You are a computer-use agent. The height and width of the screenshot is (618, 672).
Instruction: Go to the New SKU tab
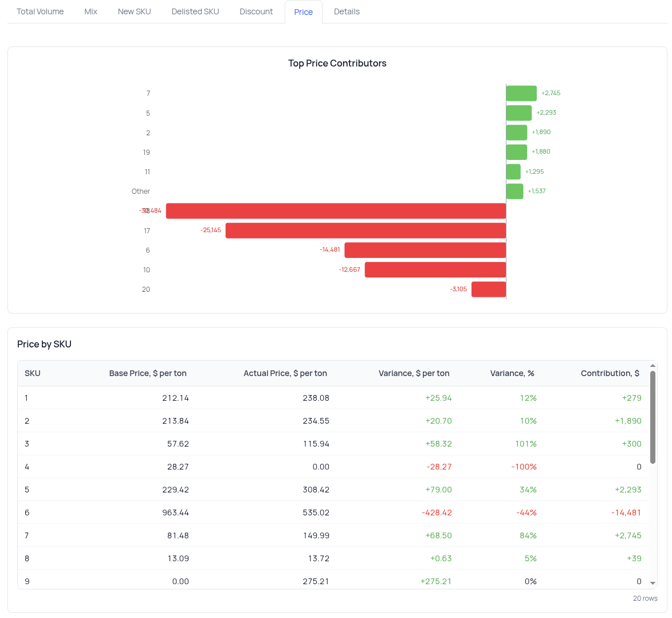coord(134,11)
